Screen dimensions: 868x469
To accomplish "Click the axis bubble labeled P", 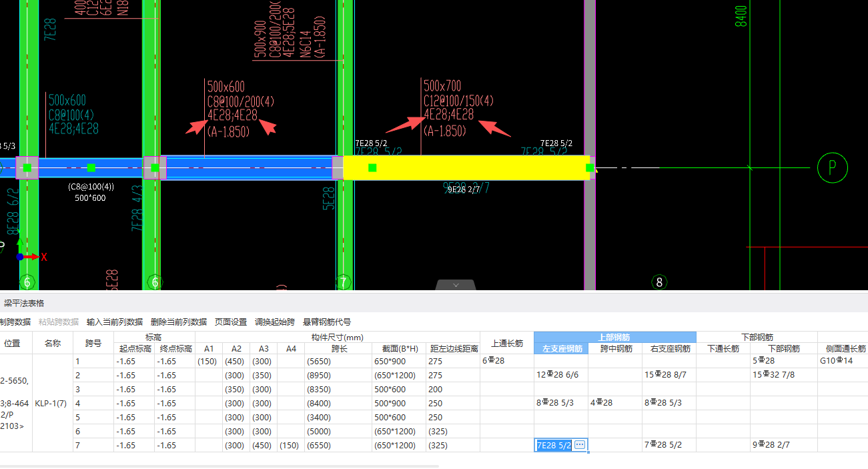I will click(832, 167).
